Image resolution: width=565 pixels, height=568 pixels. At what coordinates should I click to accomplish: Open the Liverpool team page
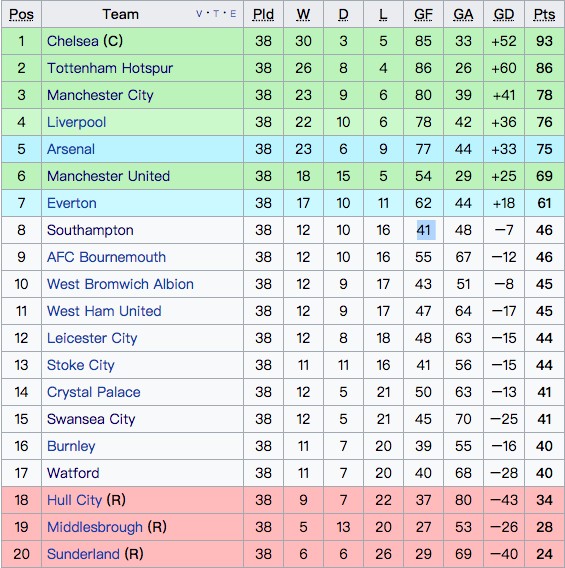(76, 122)
